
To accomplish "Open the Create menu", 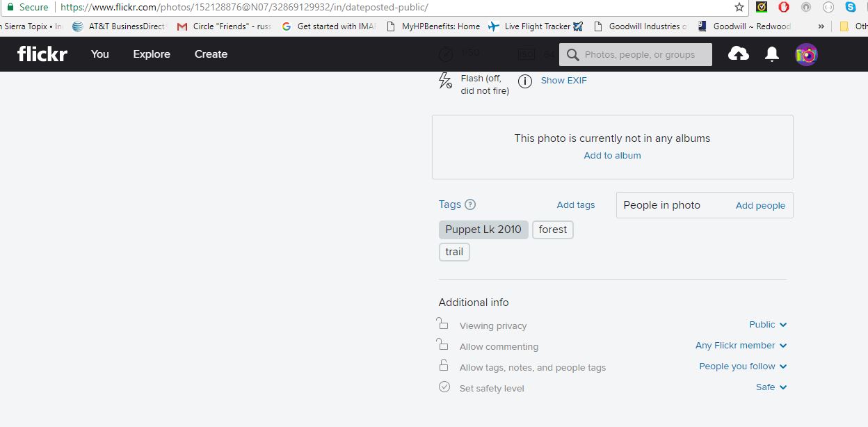I will pos(211,54).
